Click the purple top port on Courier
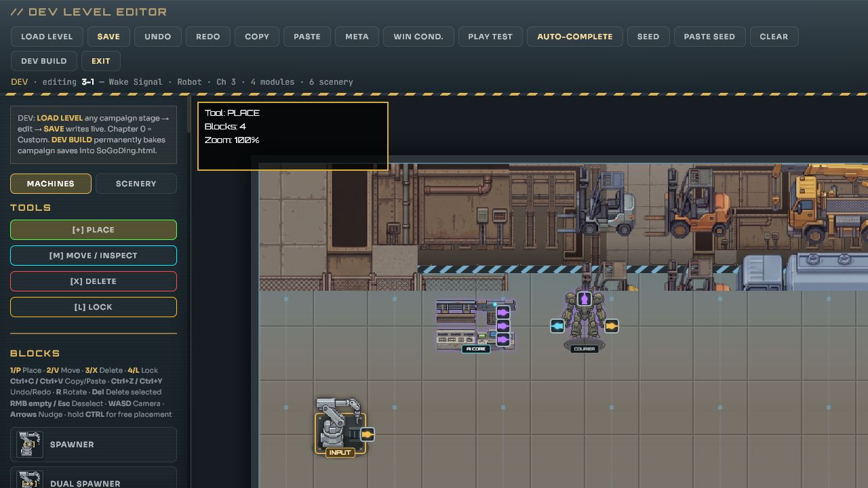The width and height of the screenshot is (868, 488). click(x=585, y=298)
